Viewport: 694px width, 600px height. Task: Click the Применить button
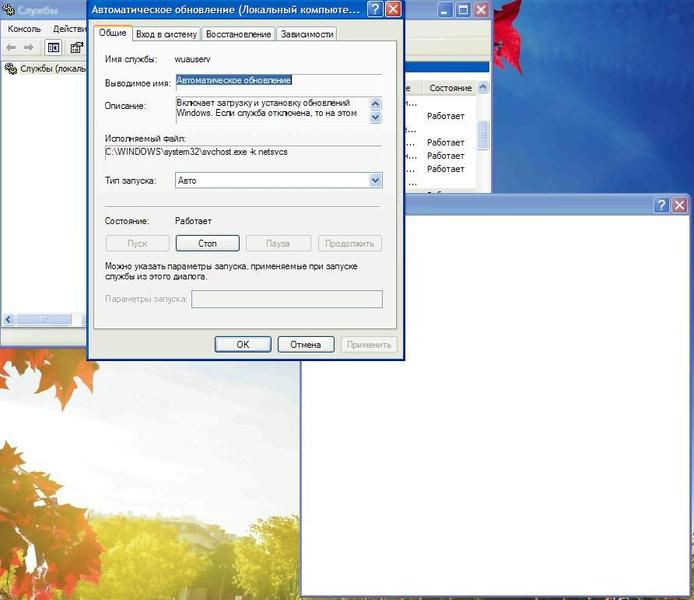click(x=369, y=344)
